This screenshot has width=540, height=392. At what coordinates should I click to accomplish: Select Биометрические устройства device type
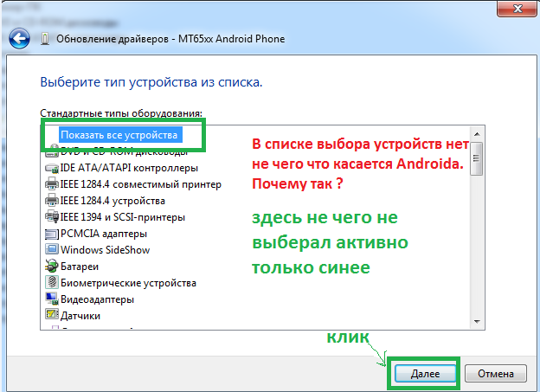click(x=128, y=283)
